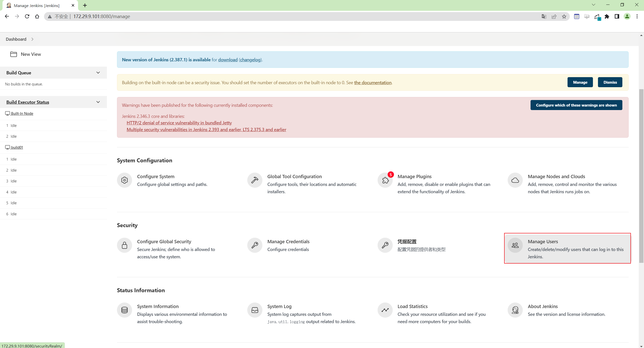Open Manage Plugins puzzle icon

(x=385, y=180)
